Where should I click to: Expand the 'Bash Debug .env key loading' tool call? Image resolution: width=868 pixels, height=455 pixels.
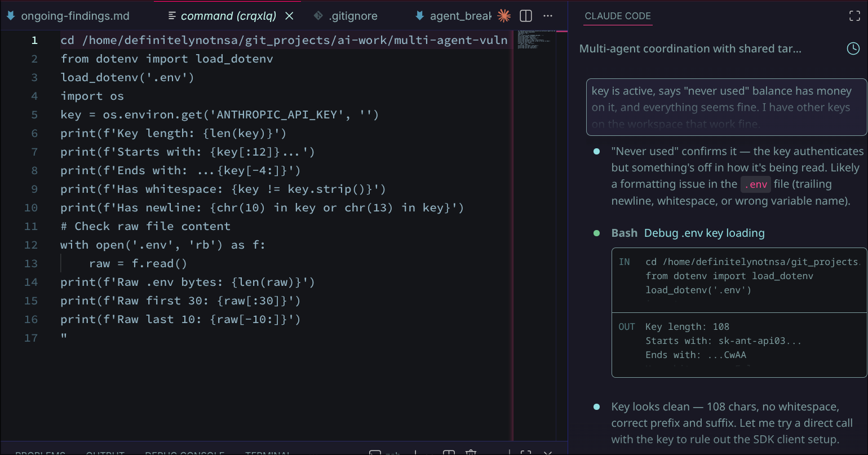tap(688, 233)
